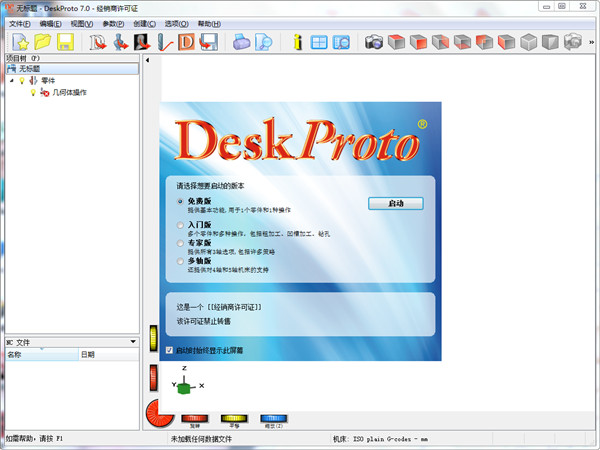Click the 启动 start button
The width and height of the screenshot is (600, 450).
(x=396, y=204)
